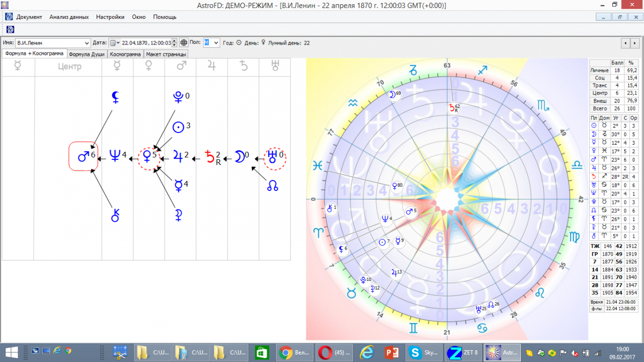Switch to the Формула Души tab
Image resolution: width=644 pixels, height=362 pixels.
click(x=87, y=54)
